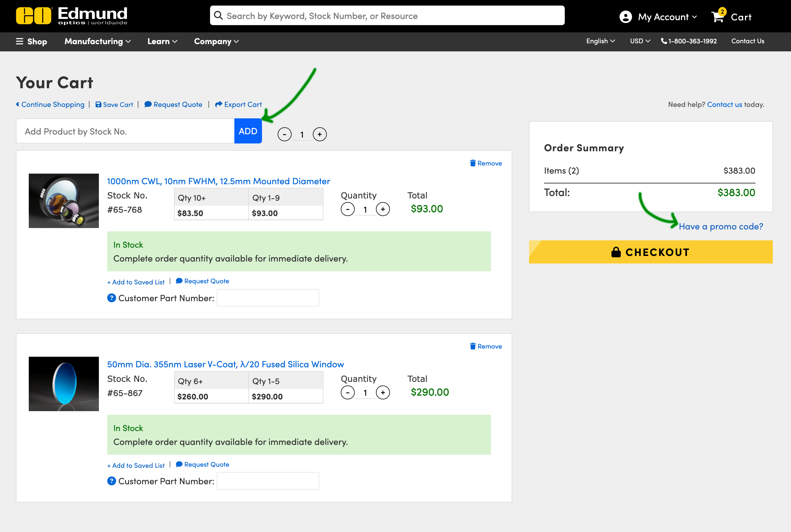Click the help icon beside the first Customer Part Number

(111, 298)
